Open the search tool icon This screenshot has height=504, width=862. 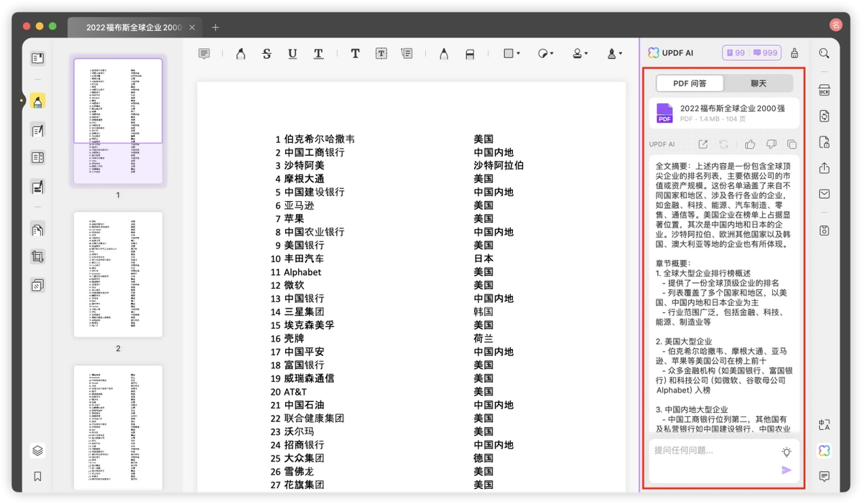click(x=824, y=53)
